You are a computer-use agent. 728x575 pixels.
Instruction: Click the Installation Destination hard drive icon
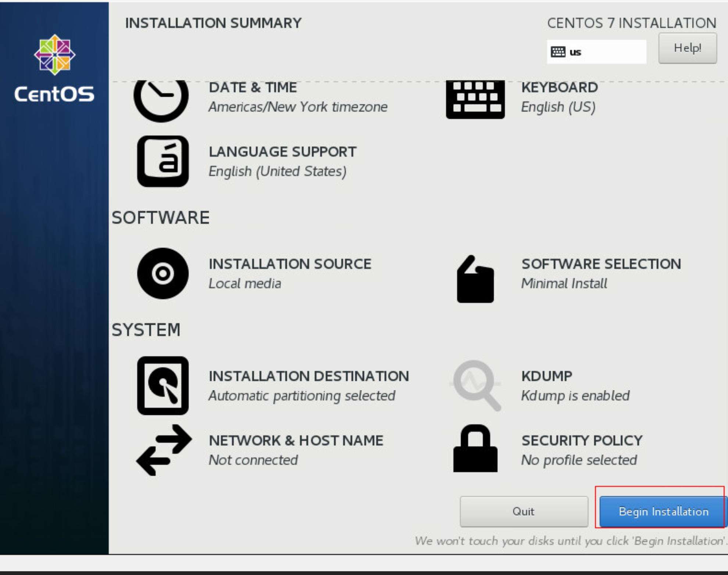click(x=163, y=385)
